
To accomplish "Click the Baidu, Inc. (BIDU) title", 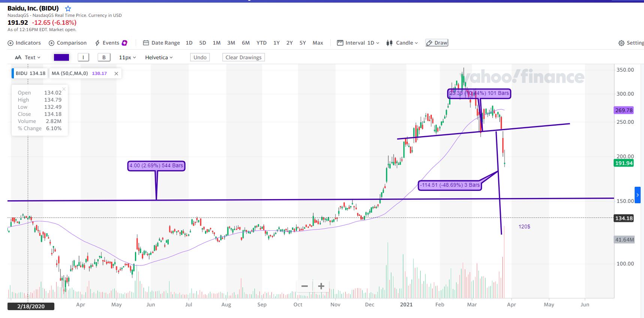I will point(33,8).
